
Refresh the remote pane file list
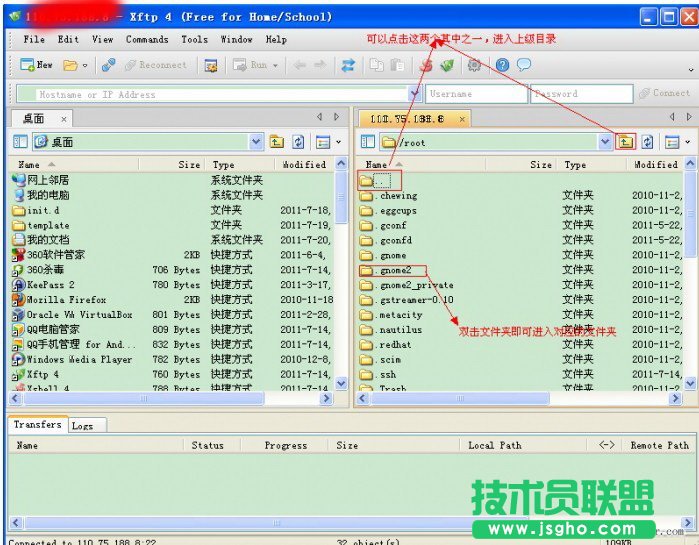point(647,142)
